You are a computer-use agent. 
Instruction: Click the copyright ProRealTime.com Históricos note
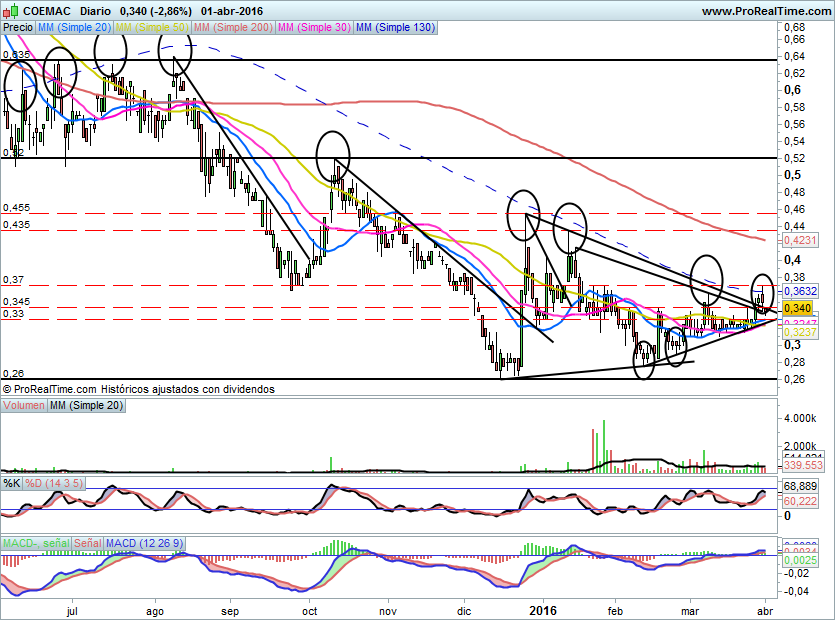(138, 389)
